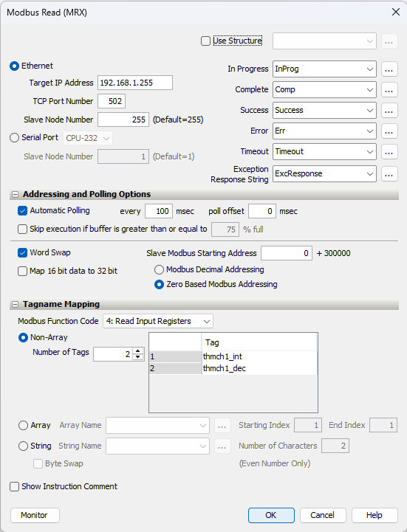Click the Tag column header
The height and width of the screenshot is (532, 407).
point(259,342)
